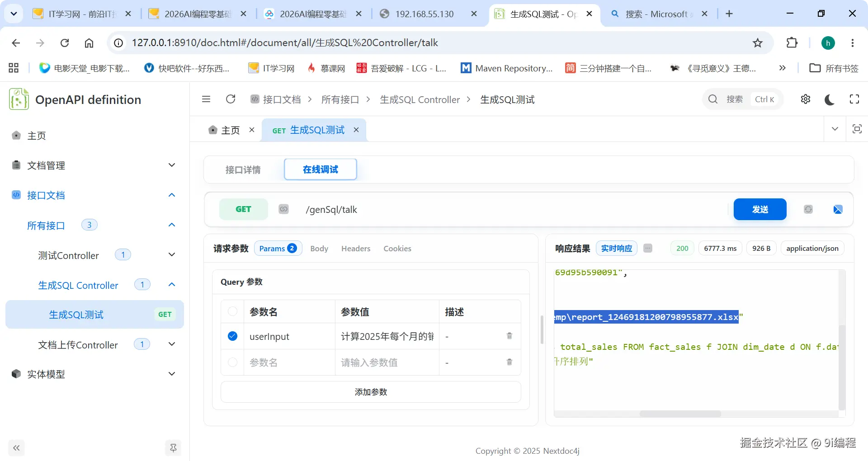The width and height of the screenshot is (868, 461).
Task: Open the 所有书签 bookmarks folder
Action: (834, 68)
